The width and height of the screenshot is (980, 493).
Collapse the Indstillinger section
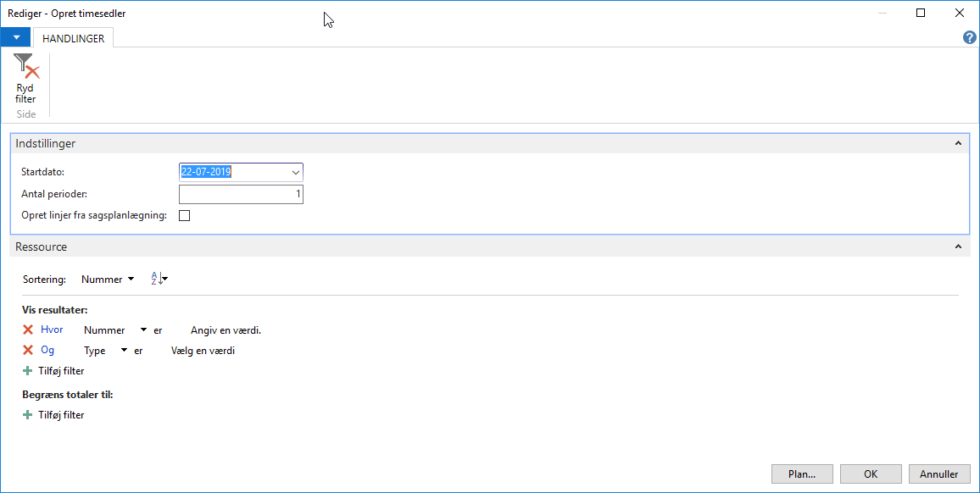[x=958, y=144]
